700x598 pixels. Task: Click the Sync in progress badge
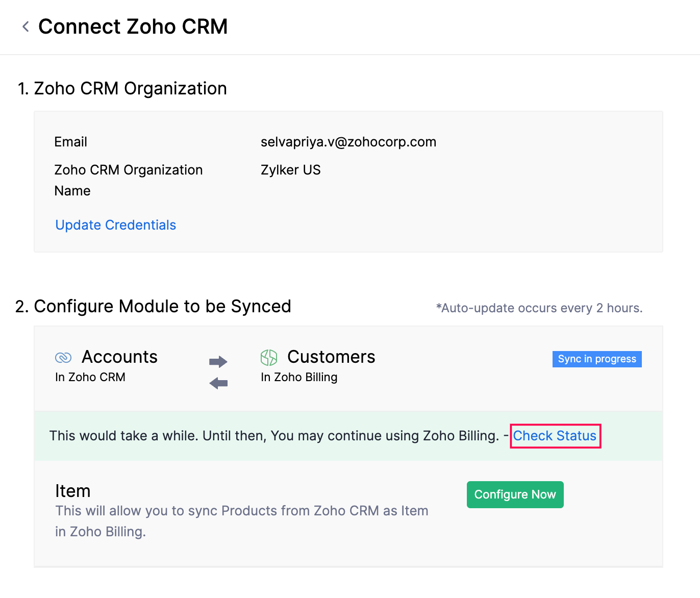[596, 359]
